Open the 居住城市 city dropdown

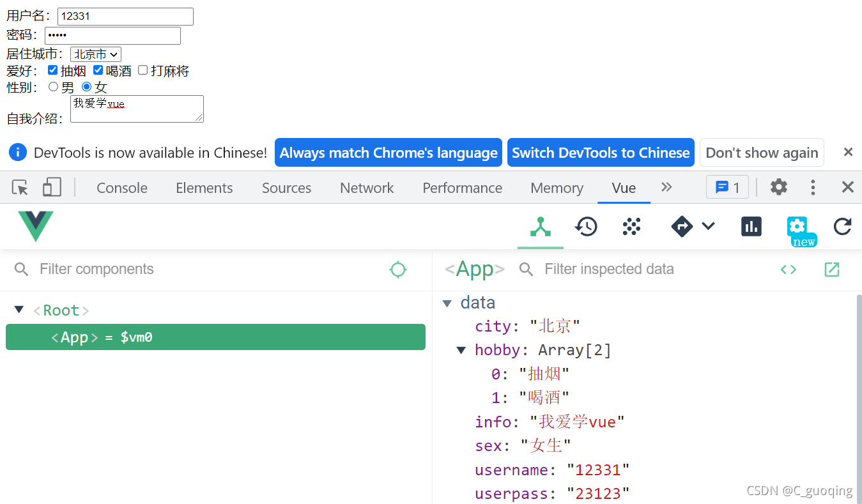coord(96,55)
